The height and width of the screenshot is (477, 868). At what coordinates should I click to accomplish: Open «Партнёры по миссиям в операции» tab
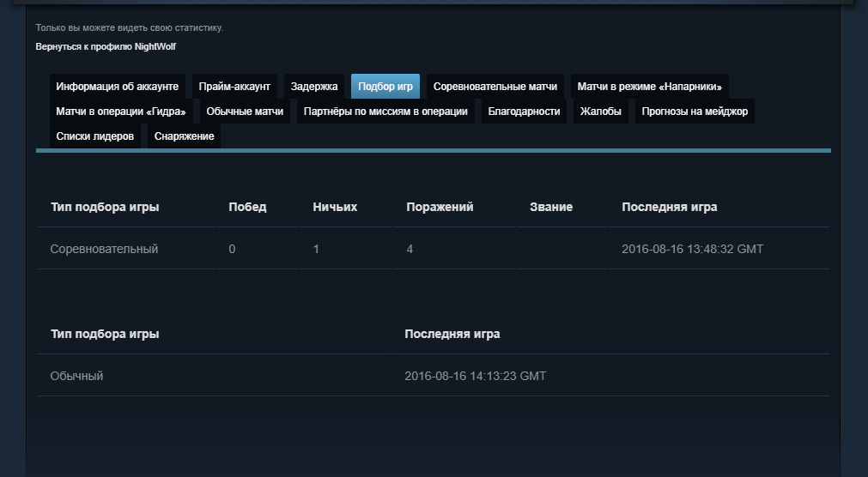(385, 112)
